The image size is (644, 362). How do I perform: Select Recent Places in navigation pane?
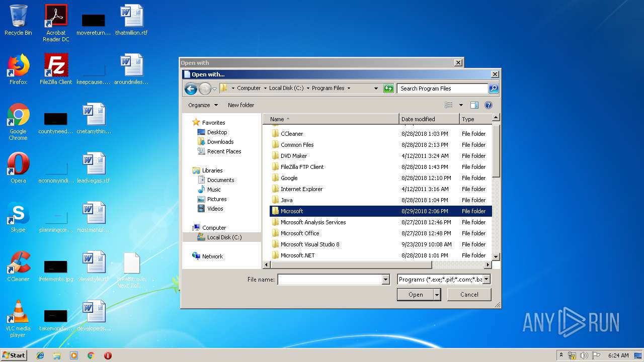(224, 151)
